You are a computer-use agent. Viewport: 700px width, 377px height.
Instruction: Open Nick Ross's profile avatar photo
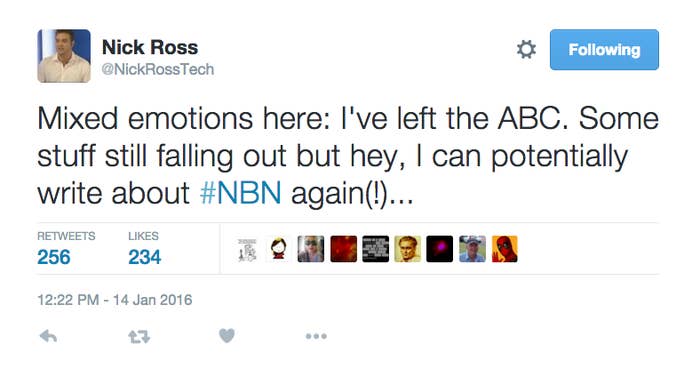(64, 56)
